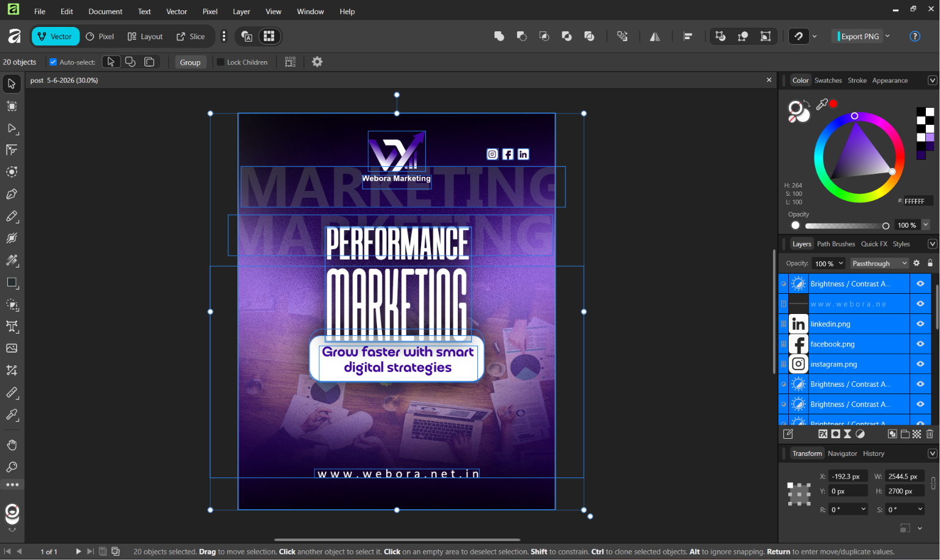Hide the facebook.png layer
940x560 pixels.
click(920, 344)
